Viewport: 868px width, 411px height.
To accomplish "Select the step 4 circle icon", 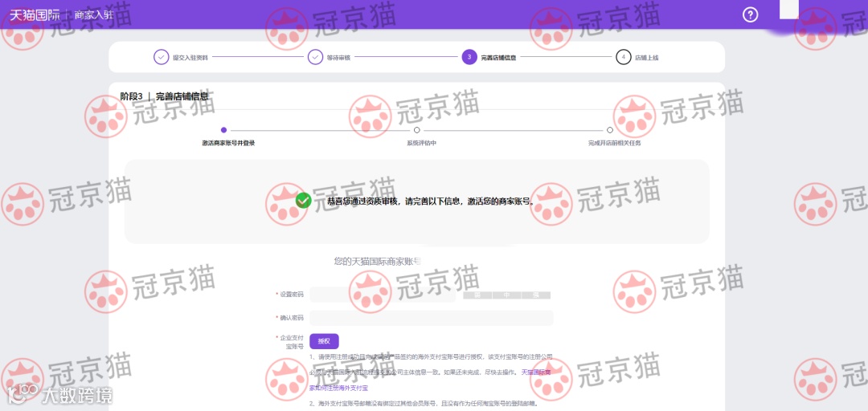I will tap(624, 57).
